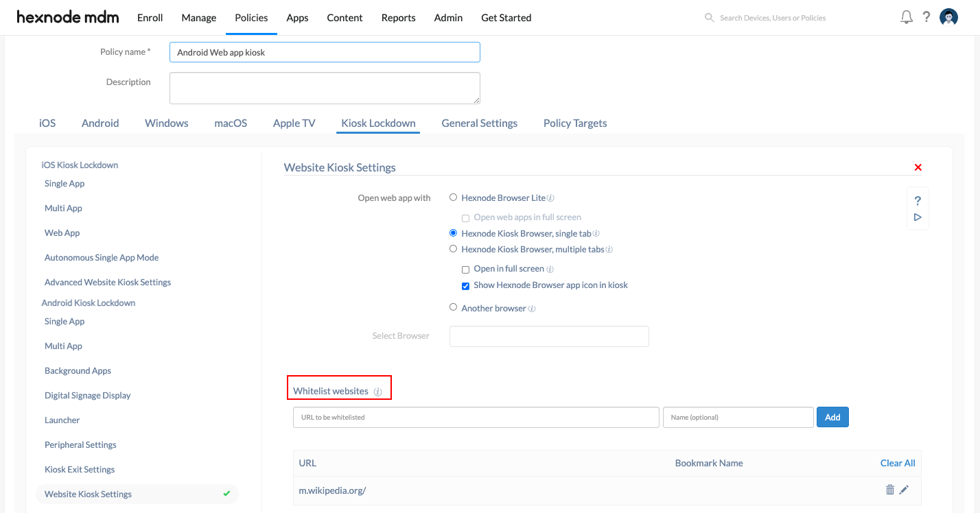Screen dimensions: 980x513
Task: Open Advanced Website Kiosk Settings
Action: click(x=108, y=283)
